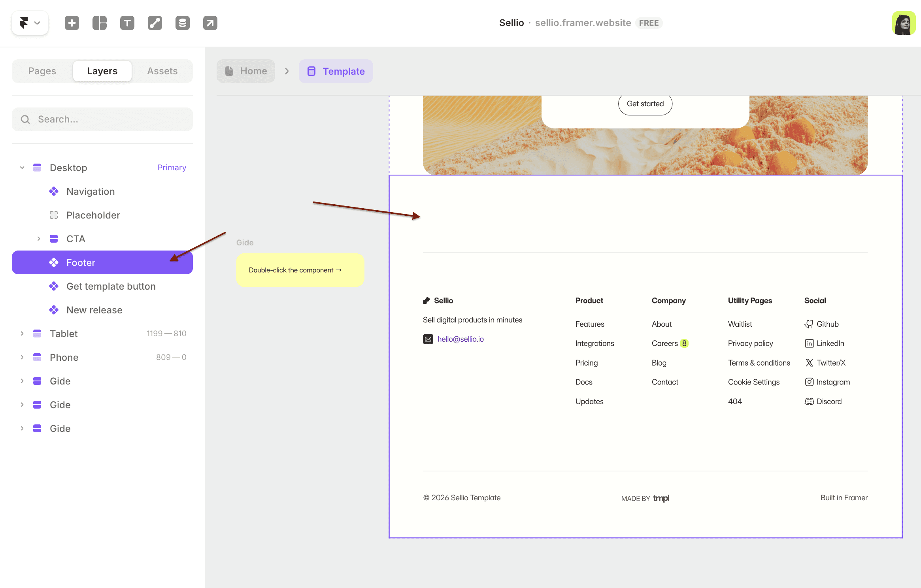Click the Get started button
921x588 pixels.
pyautogui.click(x=645, y=104)
